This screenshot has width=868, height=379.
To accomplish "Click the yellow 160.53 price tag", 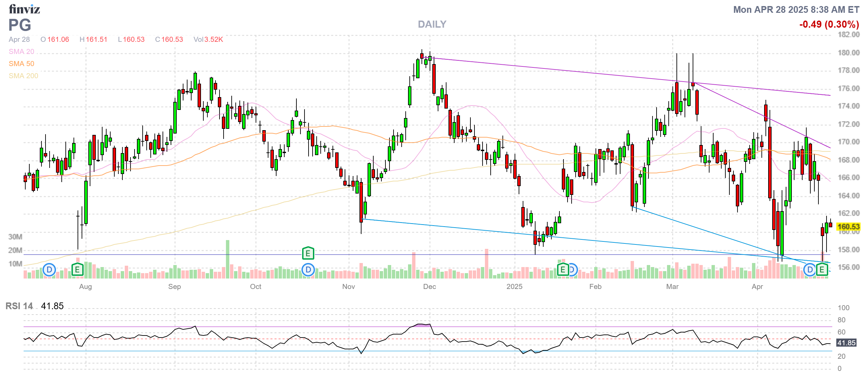I will [x=848, y=227].
